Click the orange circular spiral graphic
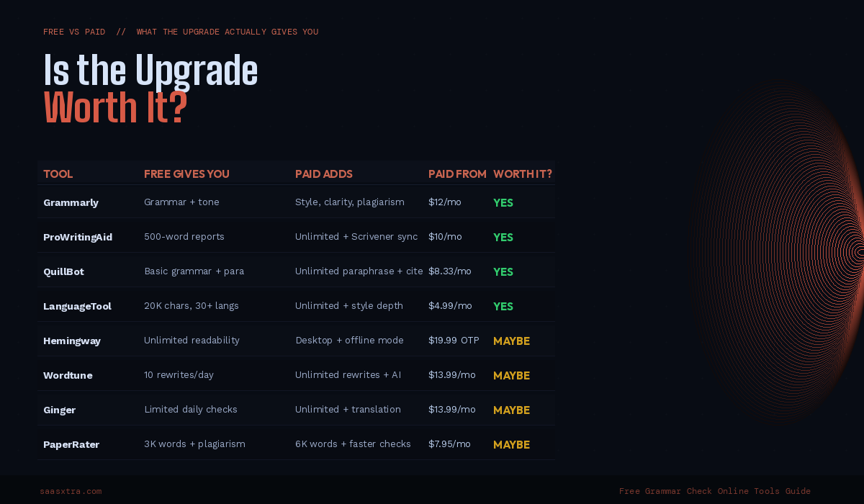Screen dimensions: 864x504 [776, 252]
